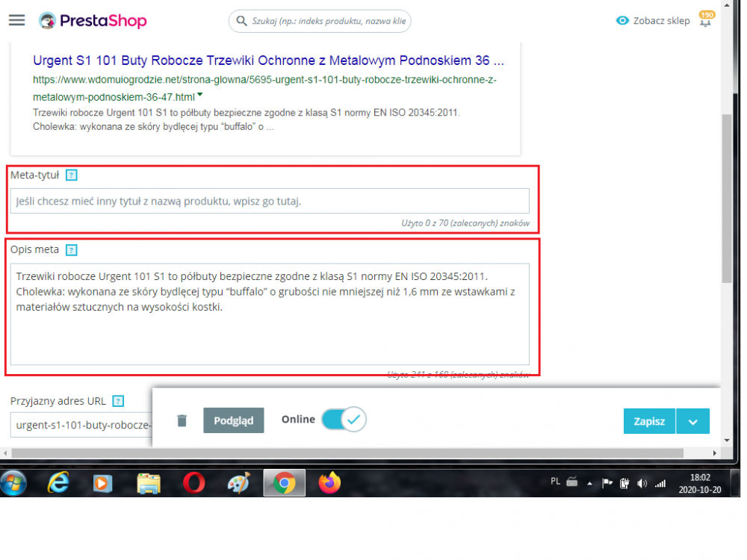Open media player from taskbar
The image size is (747, 560).
(x=102, y=483)
